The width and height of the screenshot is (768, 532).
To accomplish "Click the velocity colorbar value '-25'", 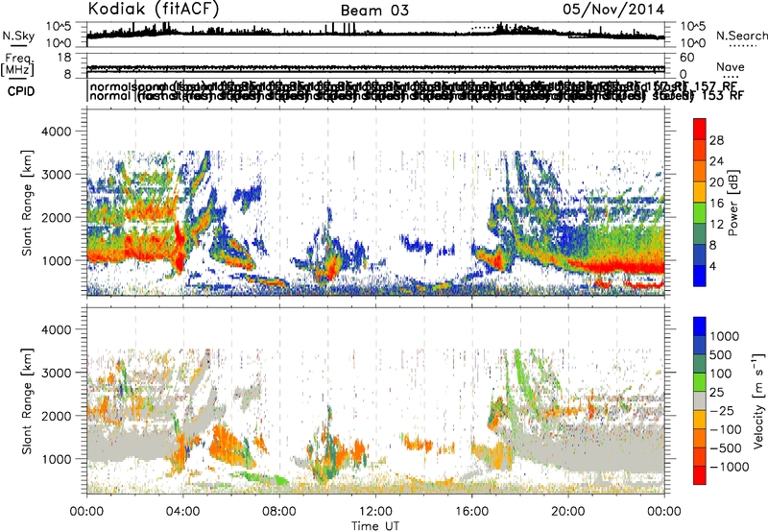I will pyautogui.click(x=723, y=411).
